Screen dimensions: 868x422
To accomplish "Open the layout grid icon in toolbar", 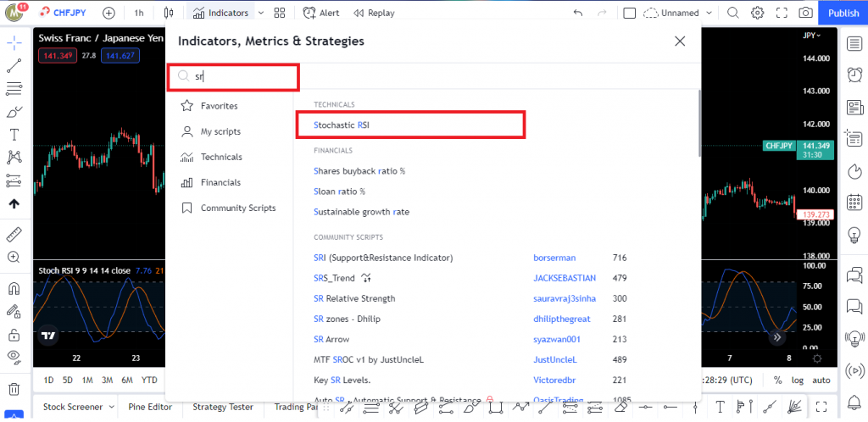I will tap(629, 13).
